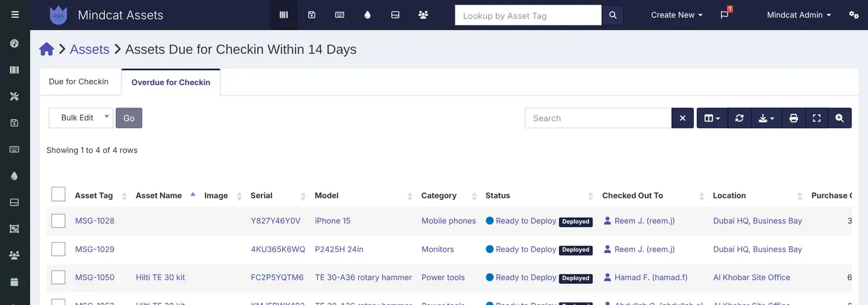Open Components drive icon in top navbar
This screenshot has width=868, height=305.
coord(395,15)
